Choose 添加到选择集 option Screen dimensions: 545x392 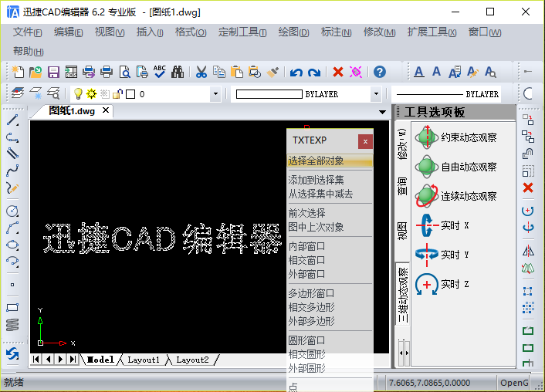point(330,180)
